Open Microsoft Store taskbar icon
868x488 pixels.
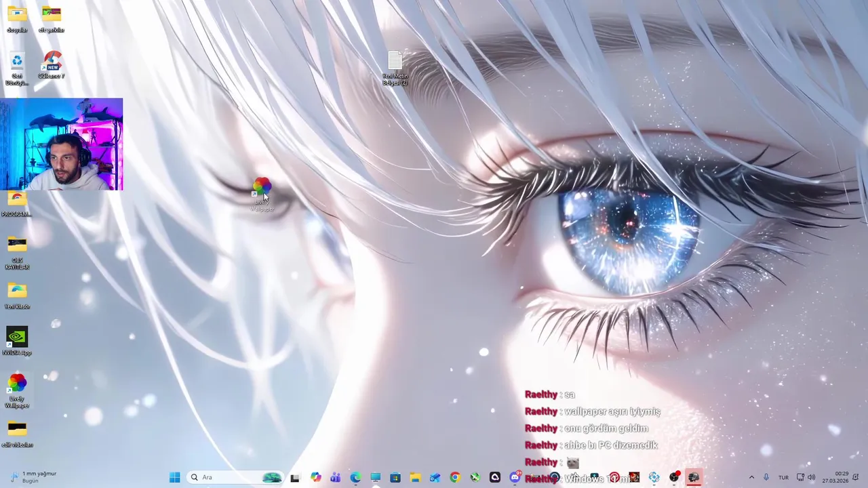tap(395, 478)
